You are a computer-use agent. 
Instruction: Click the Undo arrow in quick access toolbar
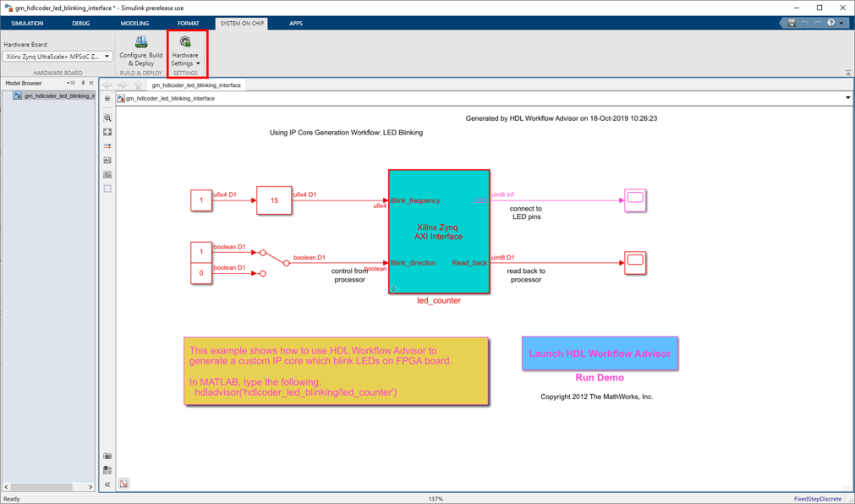point(805,23)
